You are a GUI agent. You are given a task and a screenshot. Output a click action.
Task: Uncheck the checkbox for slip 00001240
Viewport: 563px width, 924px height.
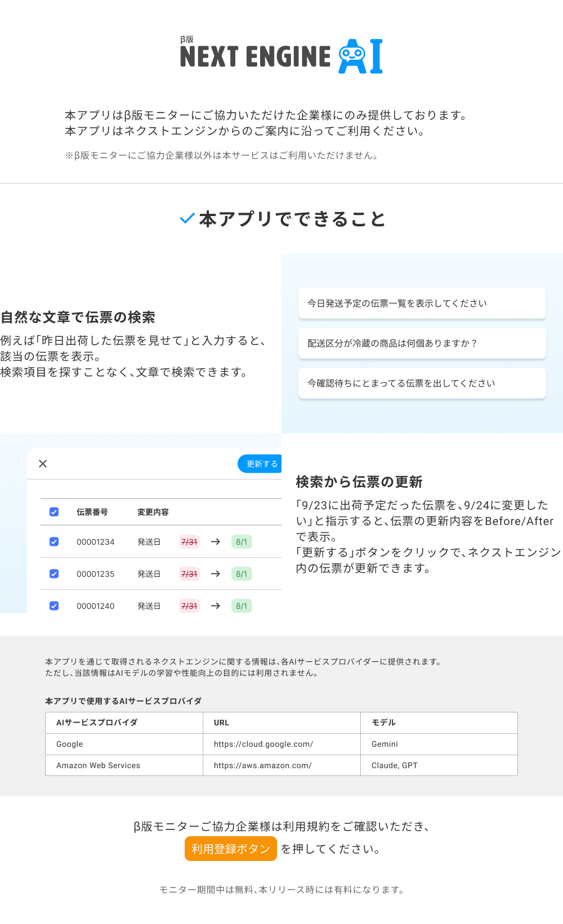[54, 606]
